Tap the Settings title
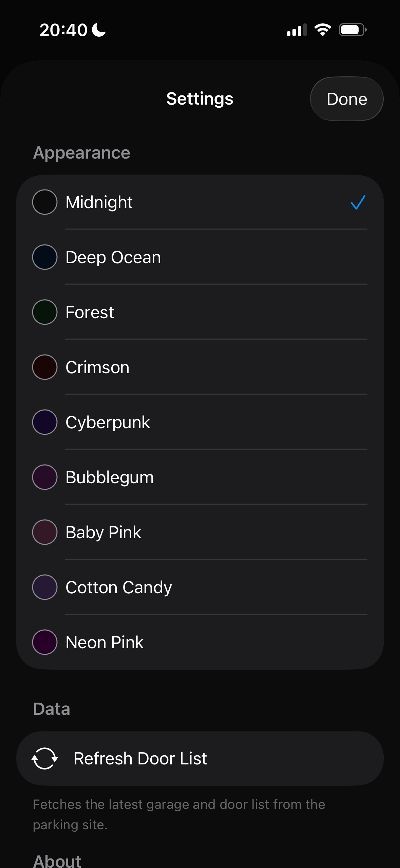400x868 pixels. tap(200, 99)
